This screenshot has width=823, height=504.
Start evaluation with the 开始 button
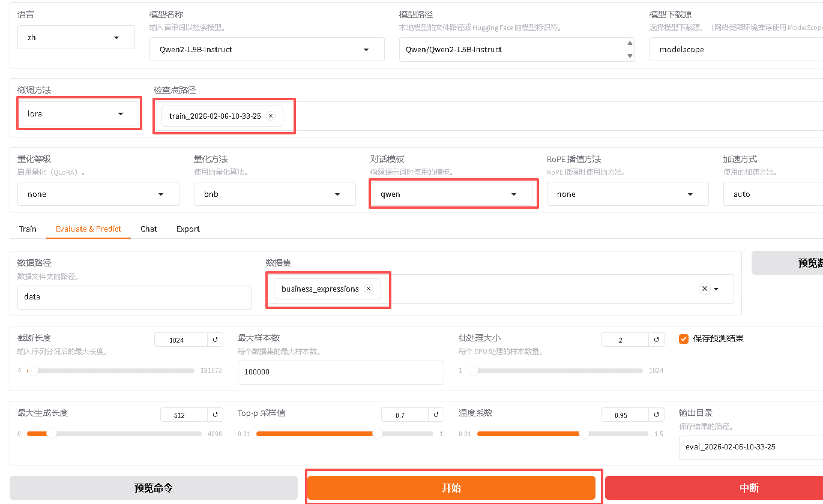pyautogui.click(x=451, y=488)
